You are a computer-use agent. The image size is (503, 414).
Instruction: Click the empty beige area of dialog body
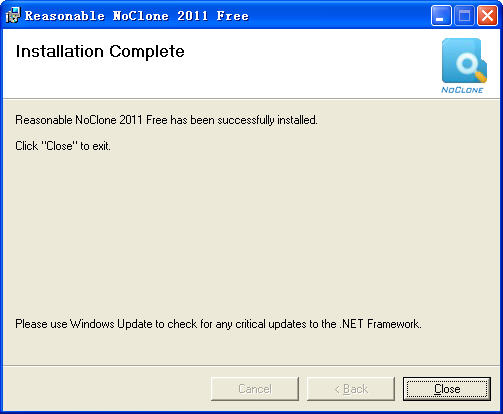pyautogui.click(x=250, y=233)
